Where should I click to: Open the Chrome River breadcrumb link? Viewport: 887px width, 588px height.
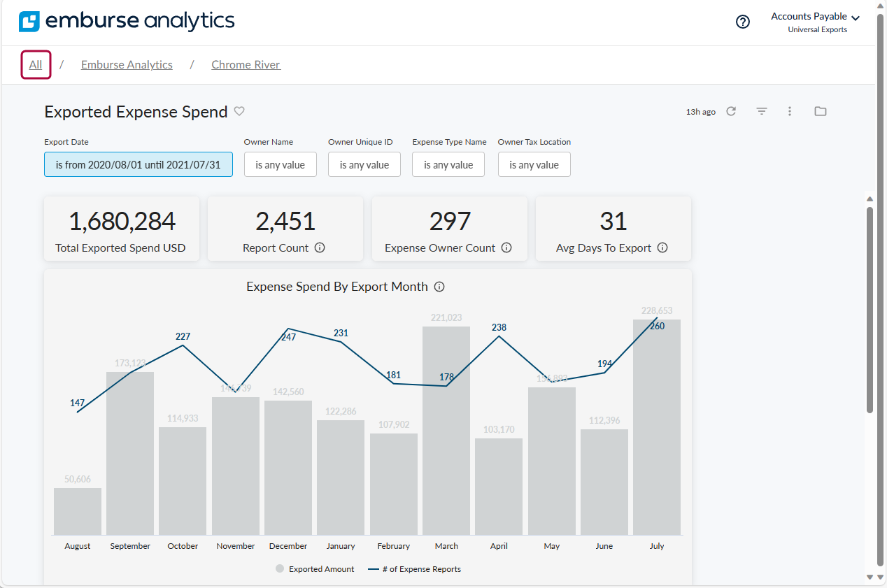point(246,65)
